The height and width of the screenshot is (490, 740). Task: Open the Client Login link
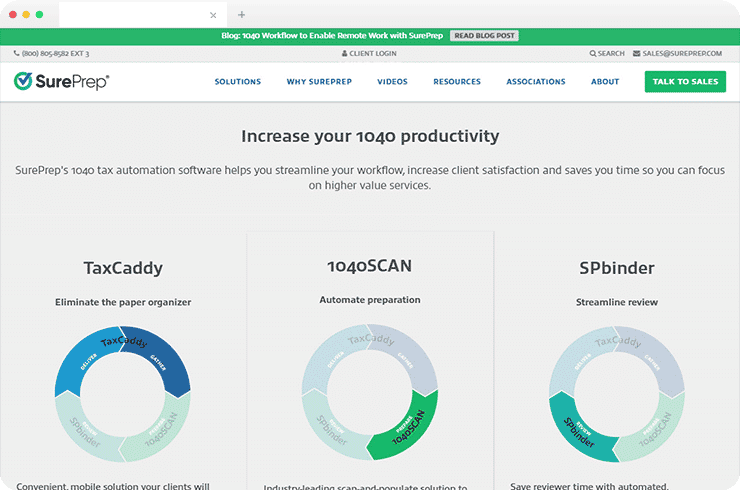pyautogui.click(x=369, y=53)
